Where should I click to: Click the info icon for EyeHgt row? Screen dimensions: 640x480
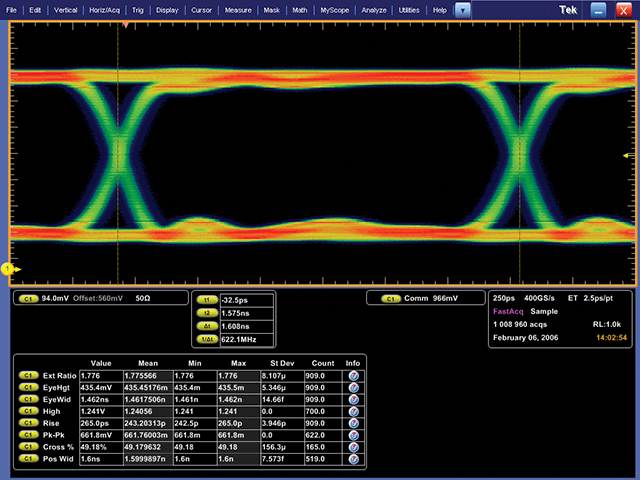click(353, 386)
